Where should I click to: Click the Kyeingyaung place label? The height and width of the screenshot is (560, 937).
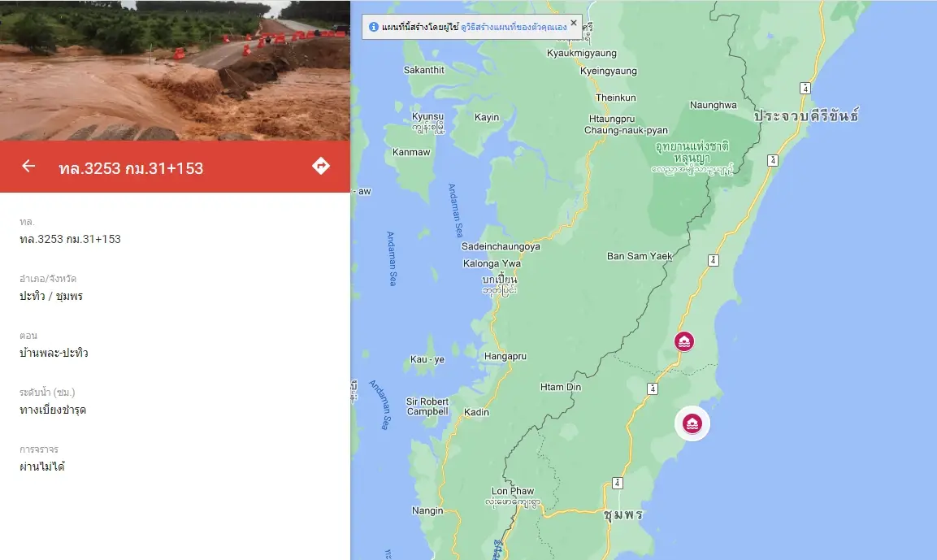tap(609, 71)
